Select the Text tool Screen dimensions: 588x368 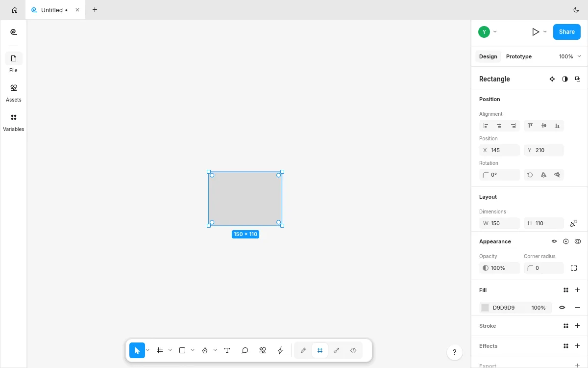coord(227,350)
